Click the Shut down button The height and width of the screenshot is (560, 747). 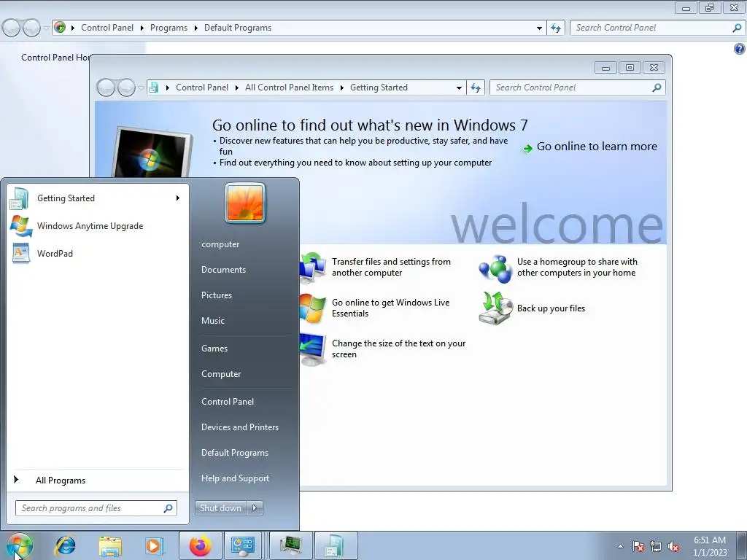pyautogui.click(x=220, y=508)
